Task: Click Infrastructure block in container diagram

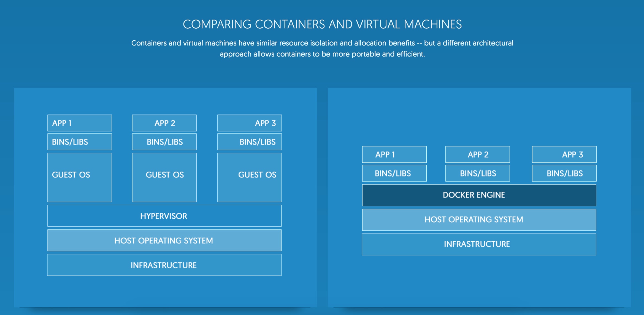Action: 479,244
